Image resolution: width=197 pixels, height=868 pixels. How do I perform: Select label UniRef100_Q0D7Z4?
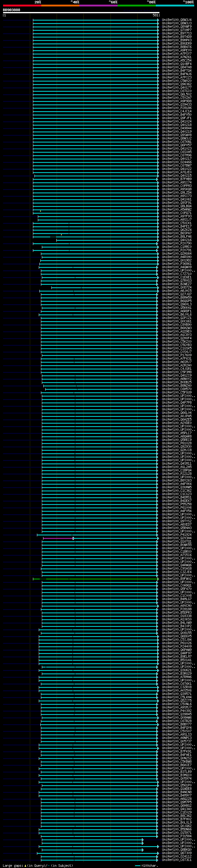(x=177, y=287)
